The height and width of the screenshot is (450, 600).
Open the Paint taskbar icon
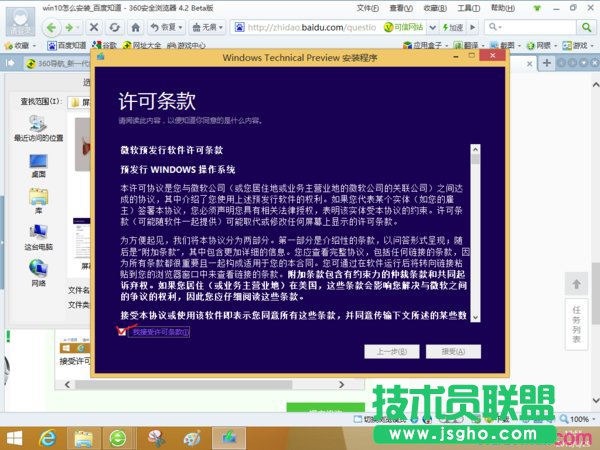point(192,438)
